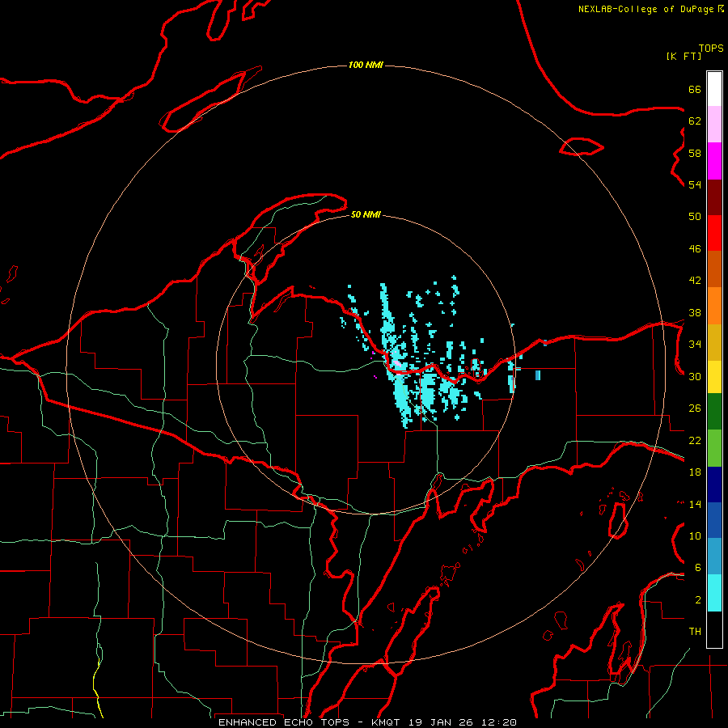728x728 pixels.
Task: Click the legend value 66
Action: pos(695,89)
